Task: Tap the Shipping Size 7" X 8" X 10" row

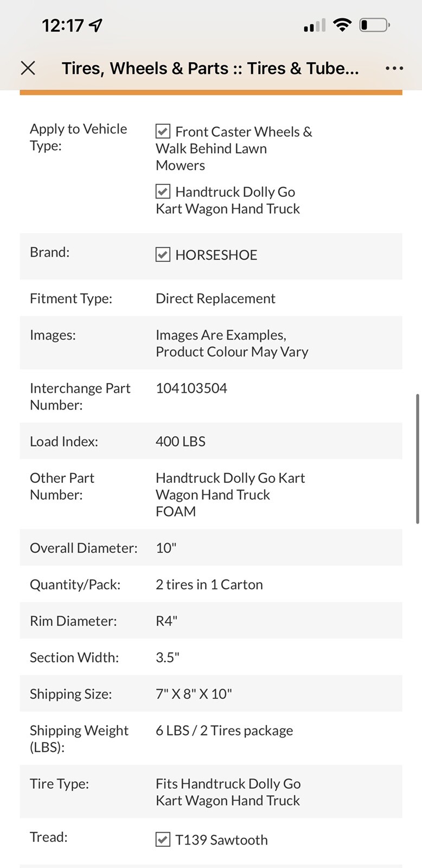Action: (211, 693)
